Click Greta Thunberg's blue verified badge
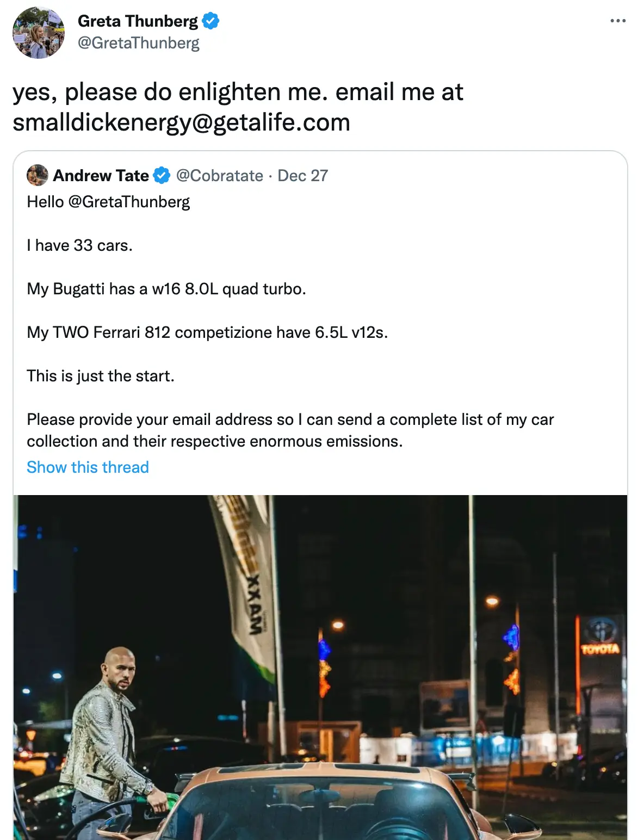 211,21
